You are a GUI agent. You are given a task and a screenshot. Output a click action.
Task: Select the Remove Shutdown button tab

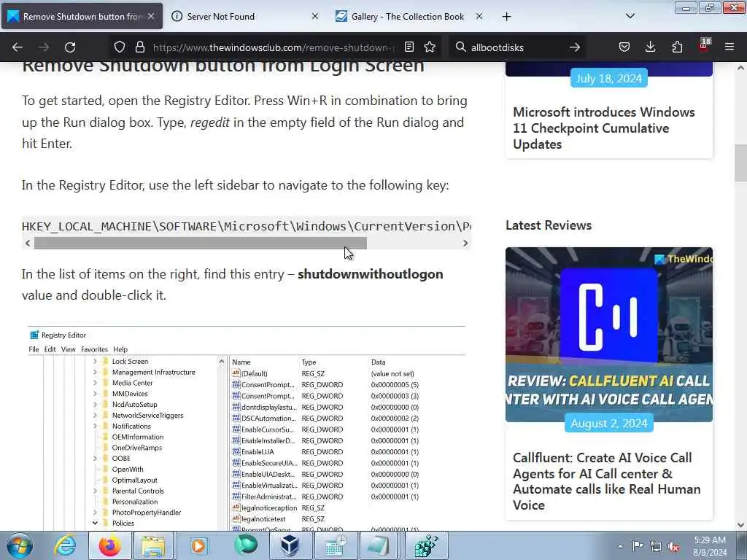[82, 16]
